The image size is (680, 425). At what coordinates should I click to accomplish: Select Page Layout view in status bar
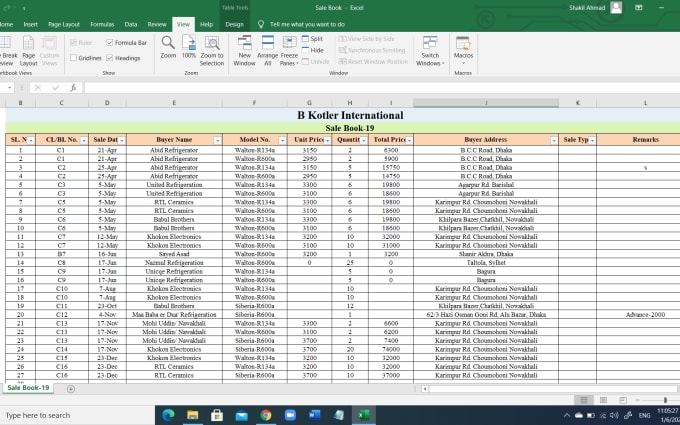coord(603,400)
